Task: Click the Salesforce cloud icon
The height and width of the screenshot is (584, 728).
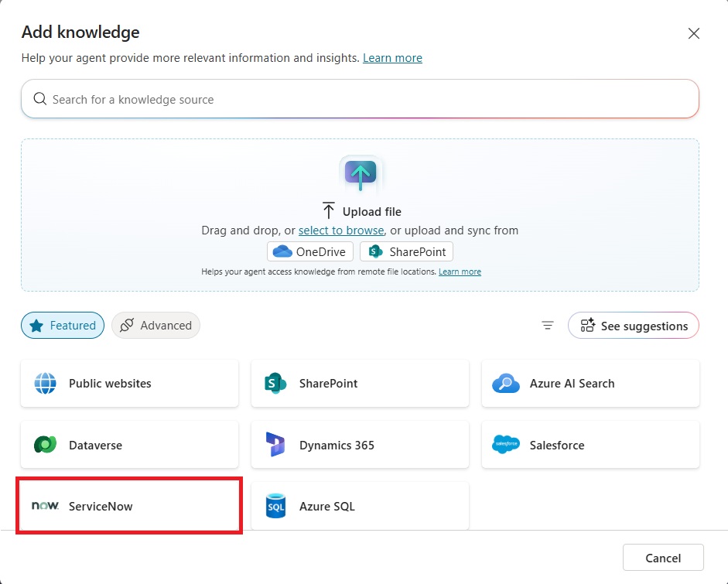Action: [x=506, y=444]
